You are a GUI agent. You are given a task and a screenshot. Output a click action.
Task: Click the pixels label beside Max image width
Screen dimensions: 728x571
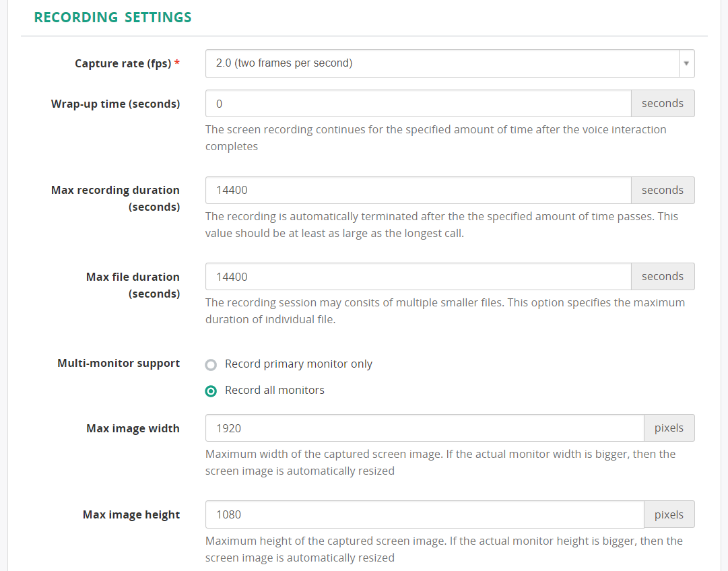click(x=669, y=428)
